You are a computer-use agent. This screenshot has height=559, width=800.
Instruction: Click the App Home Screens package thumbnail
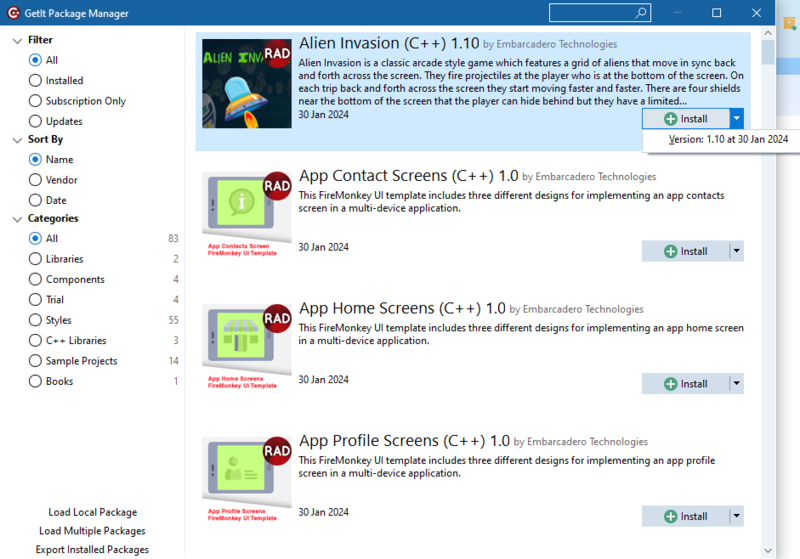[247, 347]
